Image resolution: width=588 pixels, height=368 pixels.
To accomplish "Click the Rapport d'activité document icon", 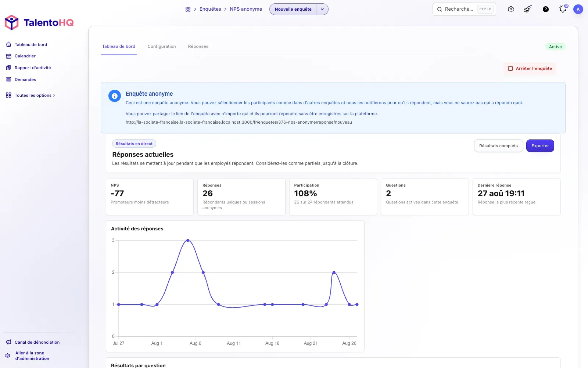I will (8, 68).
